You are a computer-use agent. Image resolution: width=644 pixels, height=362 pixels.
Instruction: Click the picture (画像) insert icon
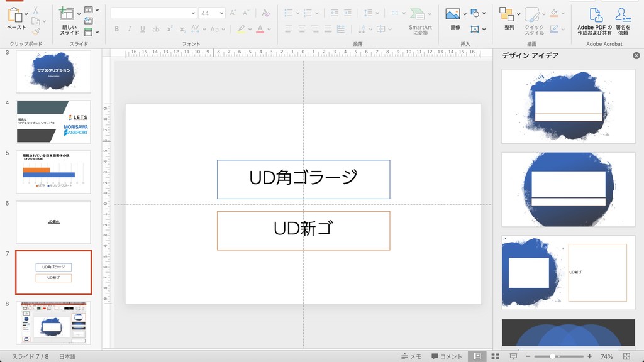click(452, 14)
